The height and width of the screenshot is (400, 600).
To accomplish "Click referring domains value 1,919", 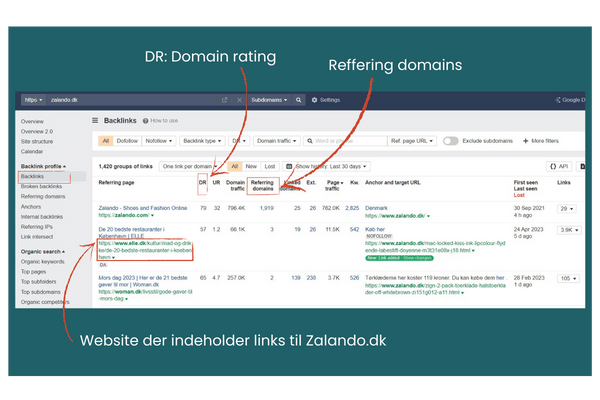I will [267, 208].
